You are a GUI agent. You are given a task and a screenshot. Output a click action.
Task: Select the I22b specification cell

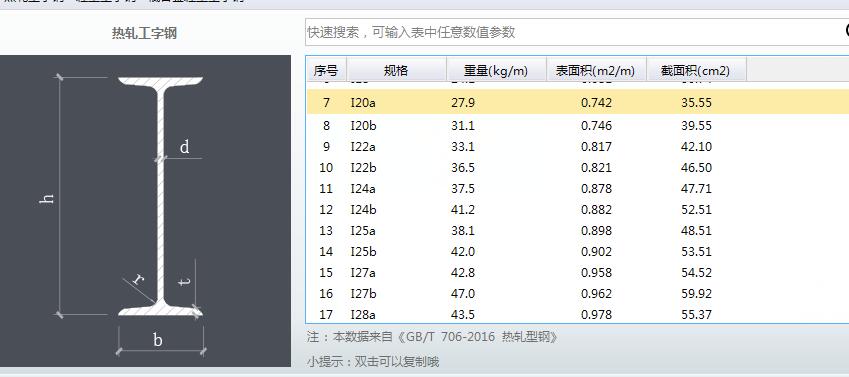coord(363,168)
